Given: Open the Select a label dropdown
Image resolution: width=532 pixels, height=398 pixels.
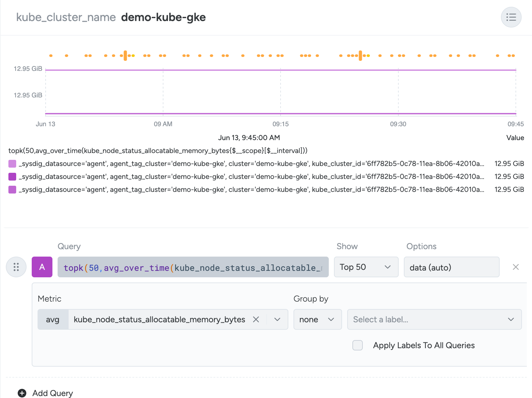Looking at the screenshot, I should (x=434, y=319).
